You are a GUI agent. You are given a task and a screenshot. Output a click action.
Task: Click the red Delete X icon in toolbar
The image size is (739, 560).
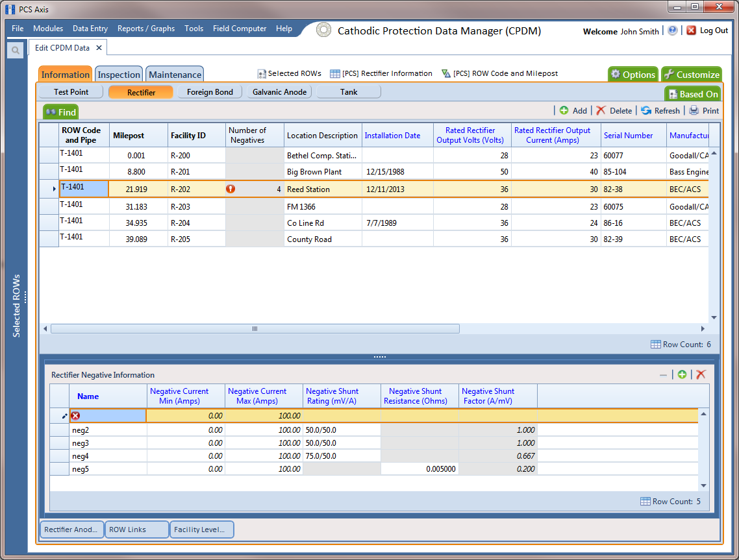601,111
